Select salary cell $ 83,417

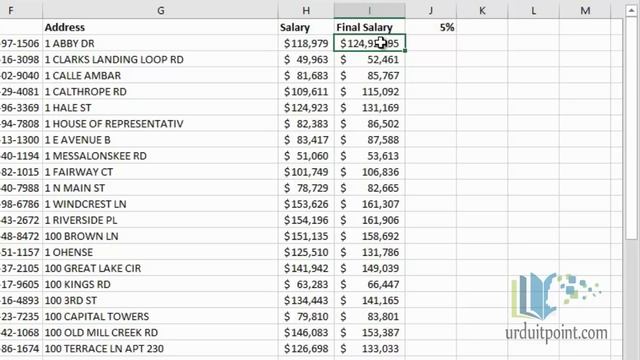306,140
